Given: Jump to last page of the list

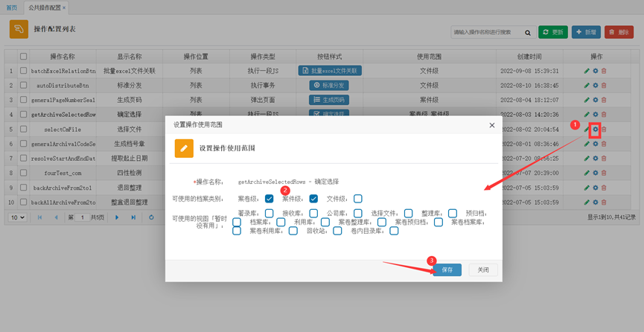Looking at the screenshot, I should point(133,217).
